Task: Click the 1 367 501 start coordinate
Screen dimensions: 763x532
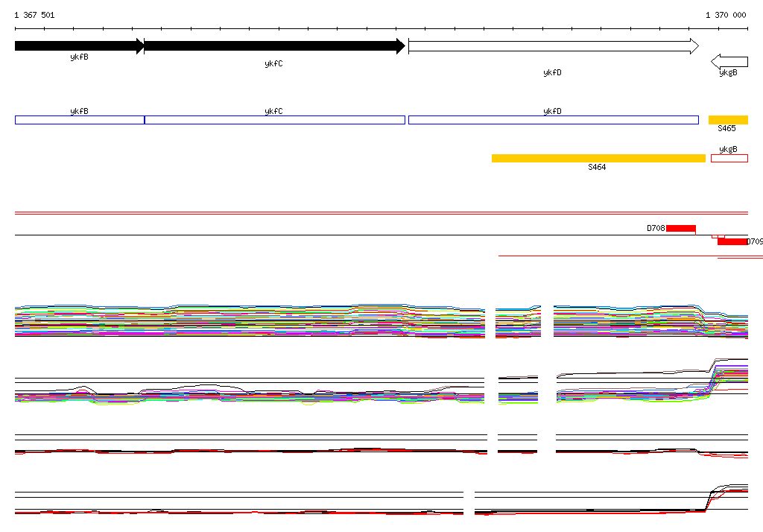Action: (x=34, y=15)
